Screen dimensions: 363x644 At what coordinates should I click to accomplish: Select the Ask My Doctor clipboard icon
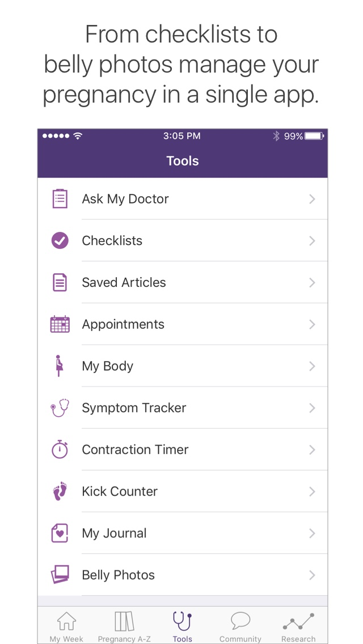60,198
